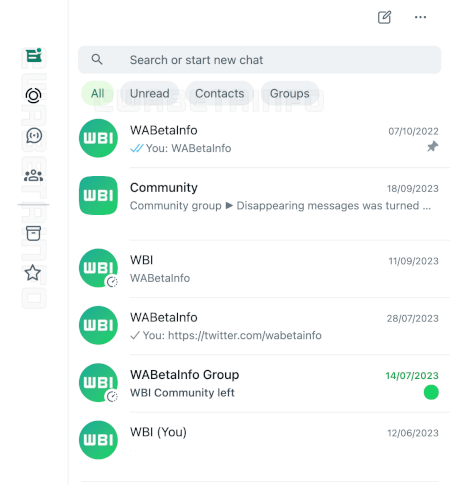Click the WABetaInfo avatar dated 28/07/2023
This screenshot has height=485, width=450.
click(x=98, y=325)
